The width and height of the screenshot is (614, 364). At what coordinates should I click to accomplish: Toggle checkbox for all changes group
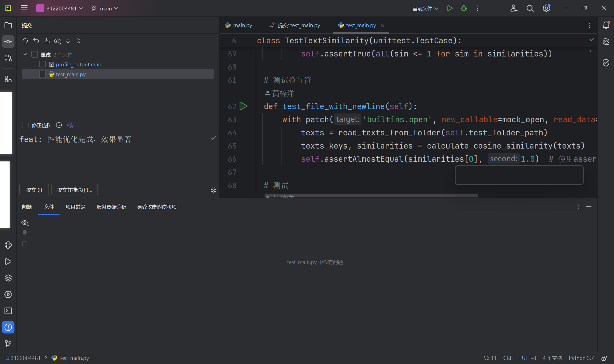(x=35, y=54)
